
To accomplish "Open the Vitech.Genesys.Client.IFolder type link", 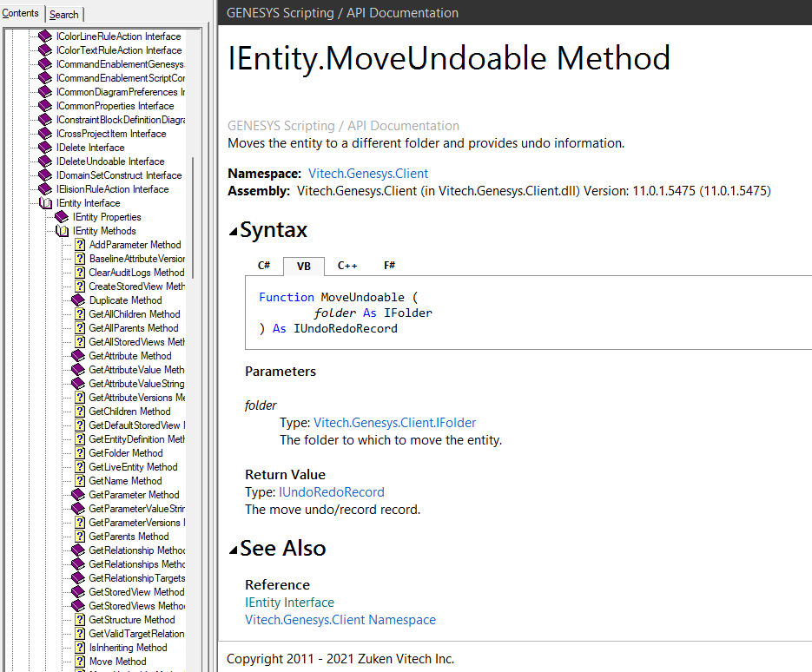I will click(394, 423).
